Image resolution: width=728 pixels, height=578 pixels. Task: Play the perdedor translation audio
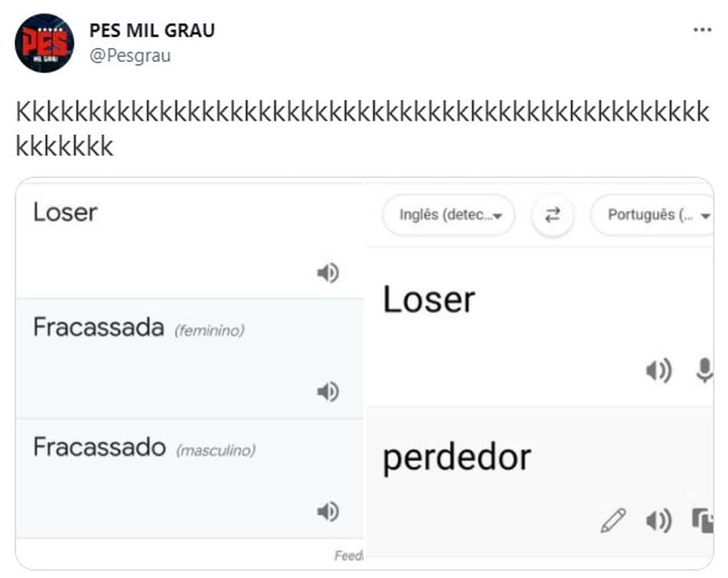click(x=659, y=521)
